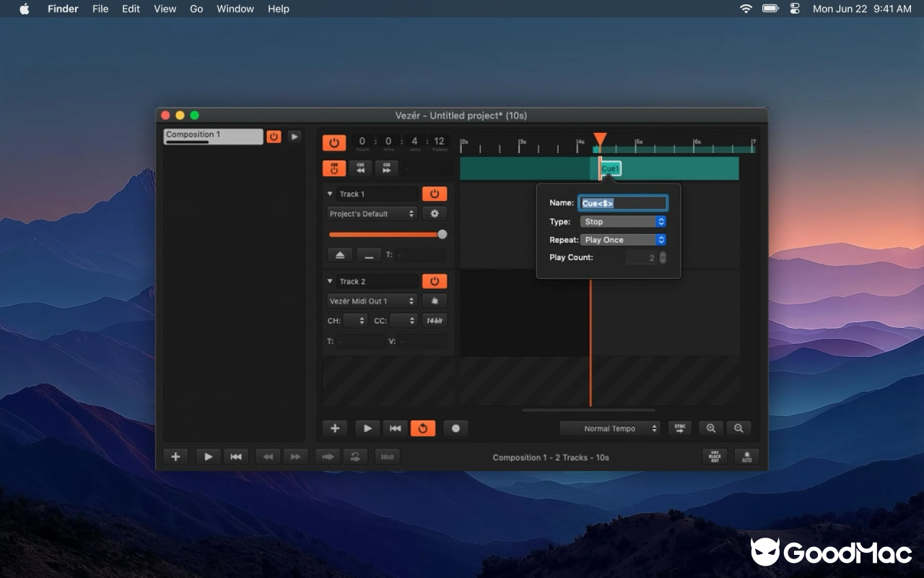Click the Track 1 eject-style button
The image size is (924, 578).
point(340,255)
